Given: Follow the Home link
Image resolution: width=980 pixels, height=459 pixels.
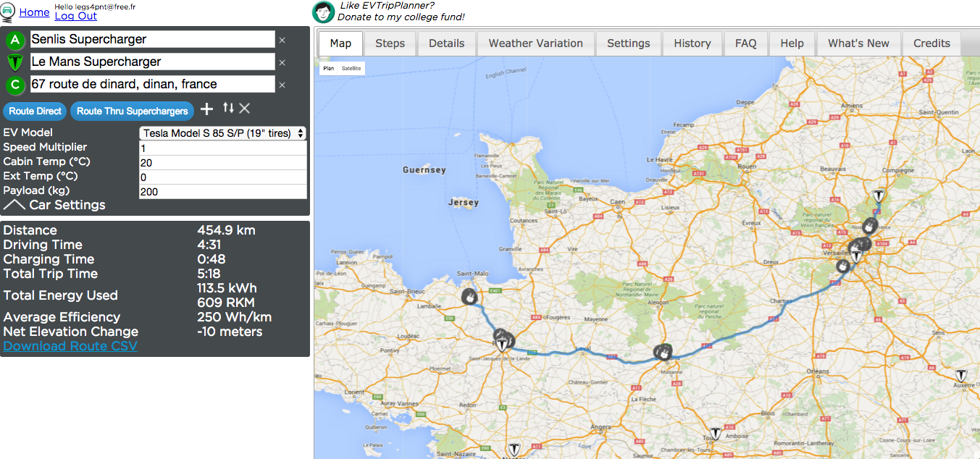Looking at the screenshot, I should (x=34, y=12).
